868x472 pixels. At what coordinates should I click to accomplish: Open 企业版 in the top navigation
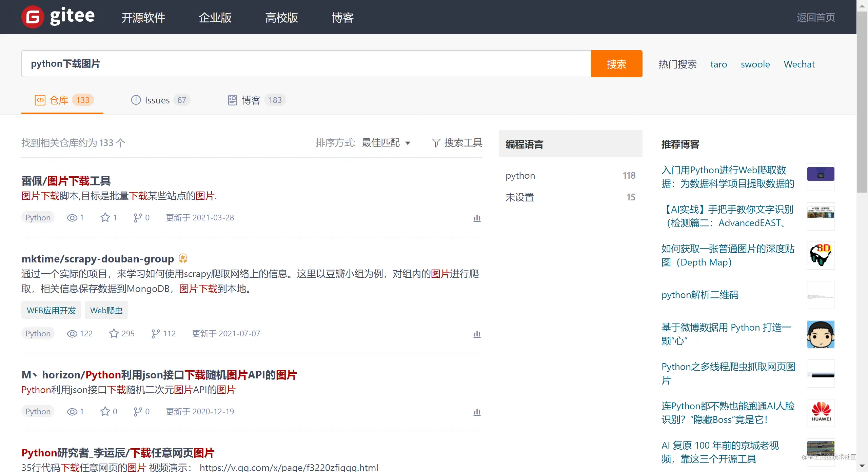[x=215, y=17]
